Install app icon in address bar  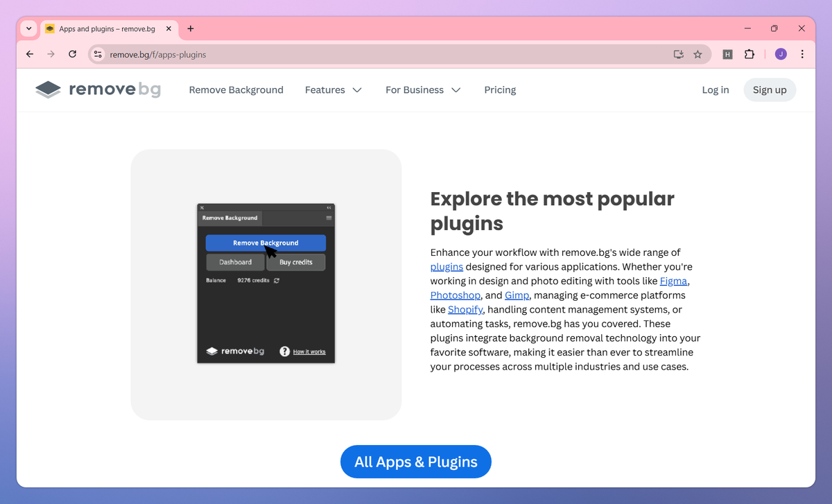coord(679,54)
